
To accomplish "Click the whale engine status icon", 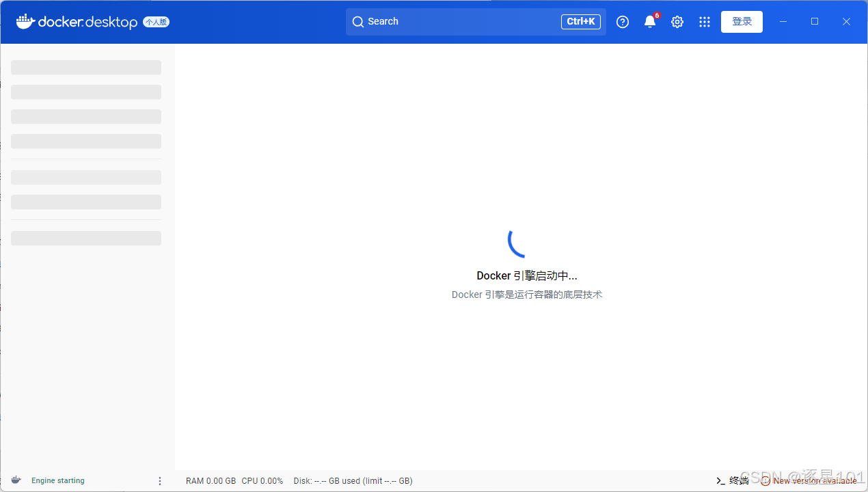I will coord(16,480).
